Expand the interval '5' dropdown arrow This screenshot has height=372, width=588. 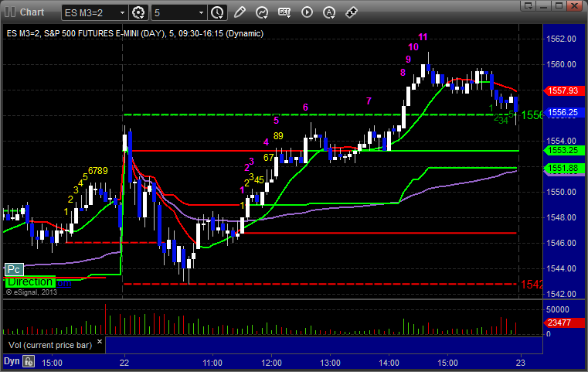(202, 13)
